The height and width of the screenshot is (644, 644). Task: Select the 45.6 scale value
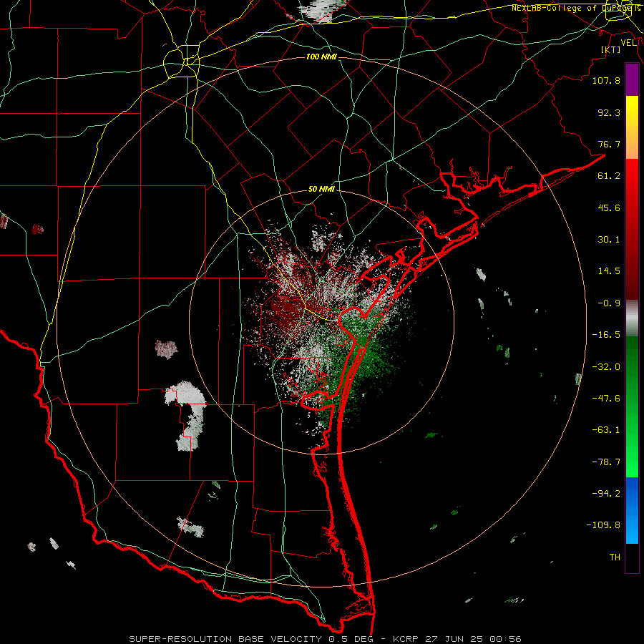coord(609,208)
